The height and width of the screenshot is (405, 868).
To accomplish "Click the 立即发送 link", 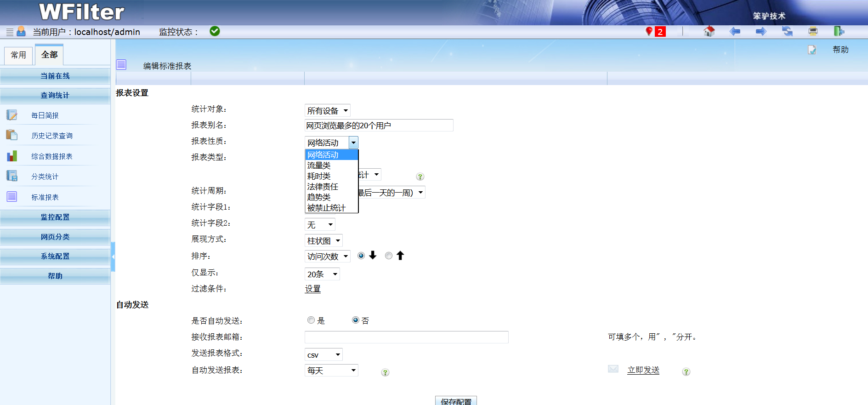I will 643,370.
